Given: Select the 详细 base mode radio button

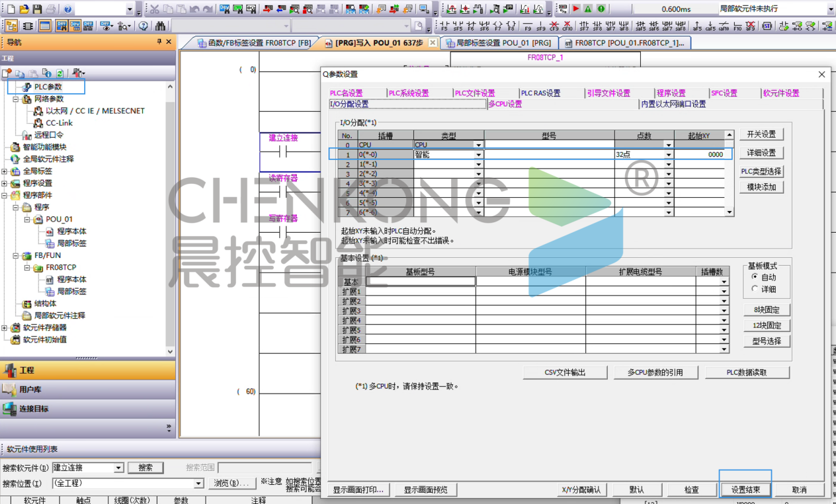Looking at the screenshot, I should [x=755, y=289].
